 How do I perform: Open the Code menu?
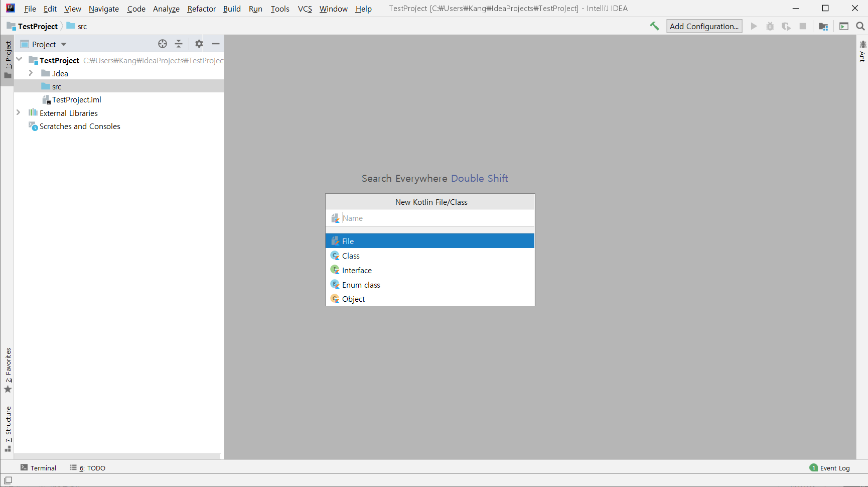(136, 9)
